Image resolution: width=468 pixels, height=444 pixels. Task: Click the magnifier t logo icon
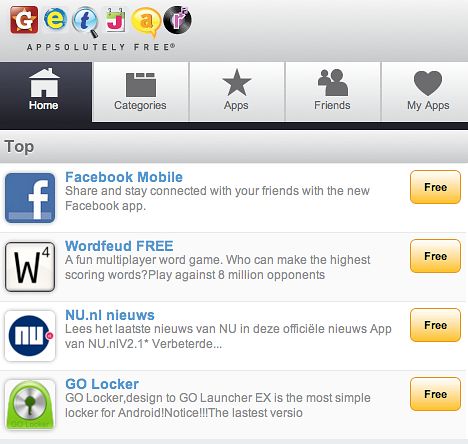pyautogui.click(x=85, y=22)
